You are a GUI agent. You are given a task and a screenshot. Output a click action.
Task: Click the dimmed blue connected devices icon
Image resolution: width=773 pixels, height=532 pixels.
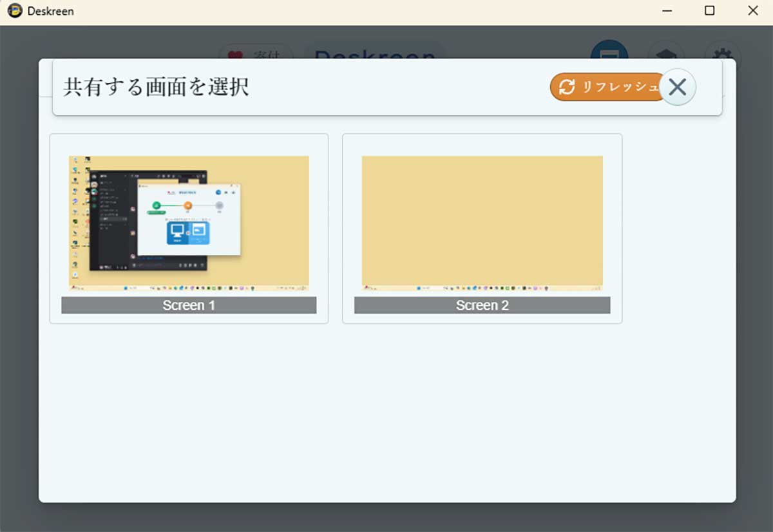click(609, 50)
